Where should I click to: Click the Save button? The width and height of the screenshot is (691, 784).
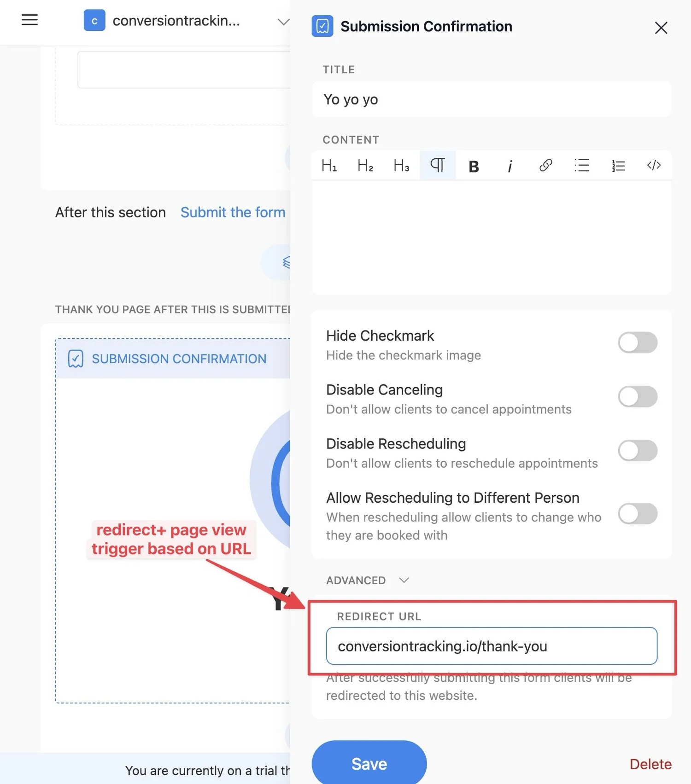coord(369,763)
